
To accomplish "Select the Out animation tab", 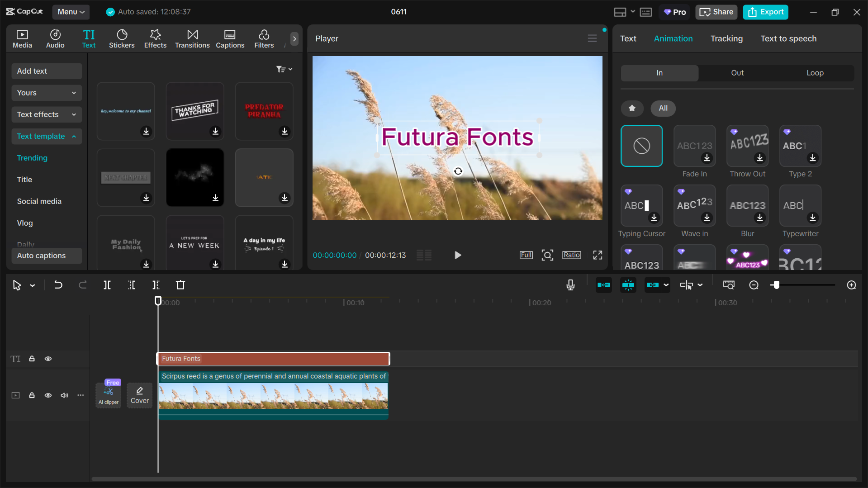I will [737, 73].
